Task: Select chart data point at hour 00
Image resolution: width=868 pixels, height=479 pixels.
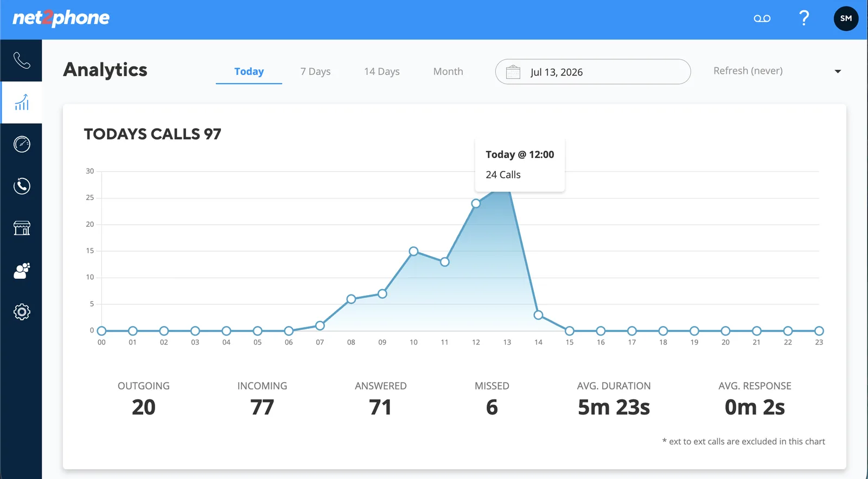Action: pyautogui.click(x=101, y=331)
